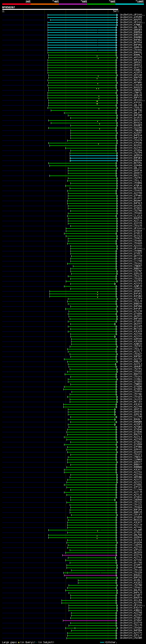146x644 pixels.
Task: Select the UniRef100_A7PG96 label
Action: 131,143
